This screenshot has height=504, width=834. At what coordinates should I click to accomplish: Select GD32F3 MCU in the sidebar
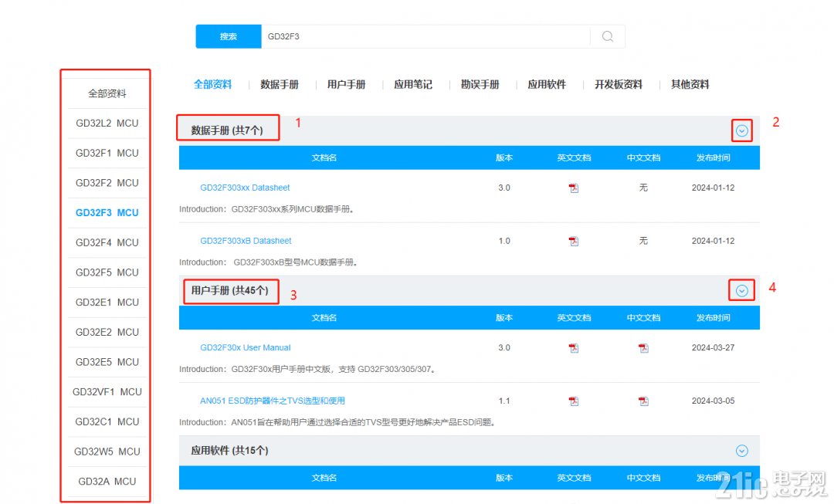107,213
